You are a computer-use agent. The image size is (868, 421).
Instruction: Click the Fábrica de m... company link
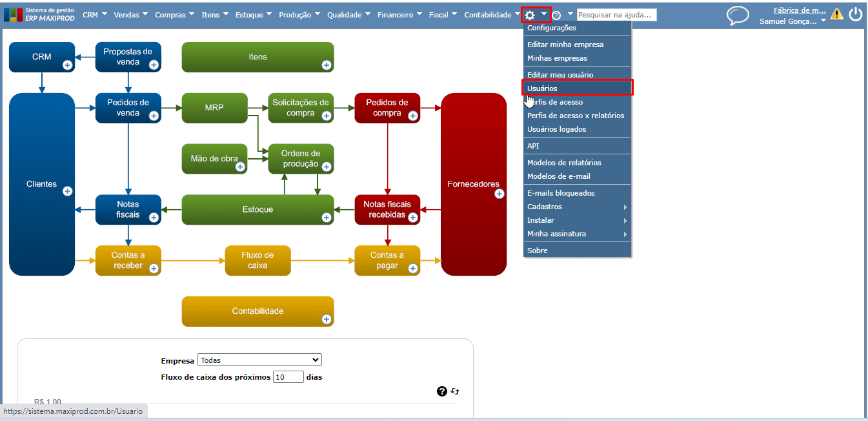[x=800, y=10]
